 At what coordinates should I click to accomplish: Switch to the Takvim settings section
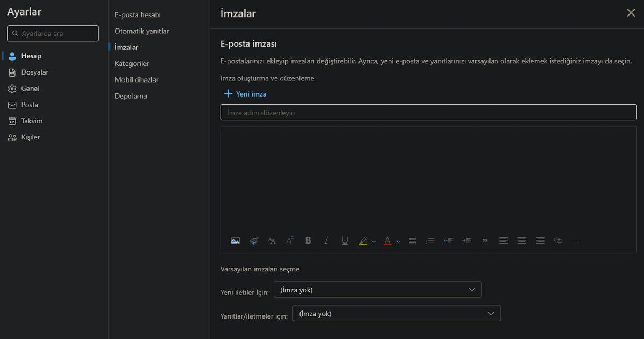tap(32, 121)
